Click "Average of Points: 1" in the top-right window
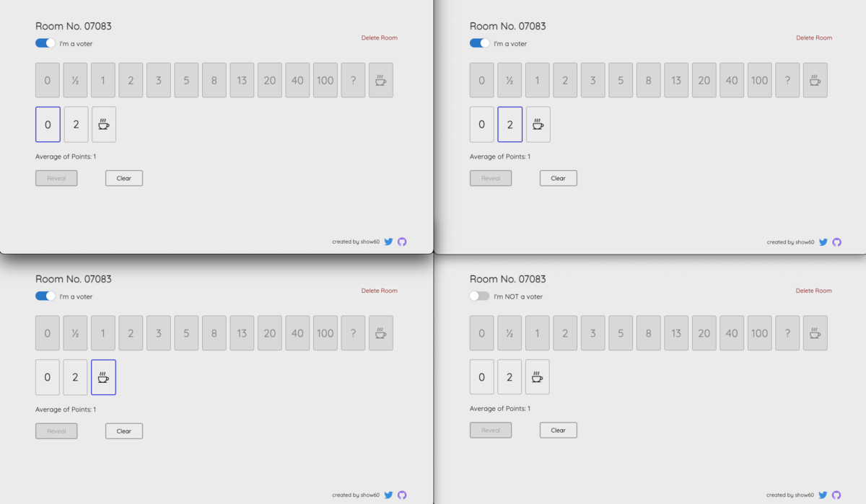 [x=500, y=156]
